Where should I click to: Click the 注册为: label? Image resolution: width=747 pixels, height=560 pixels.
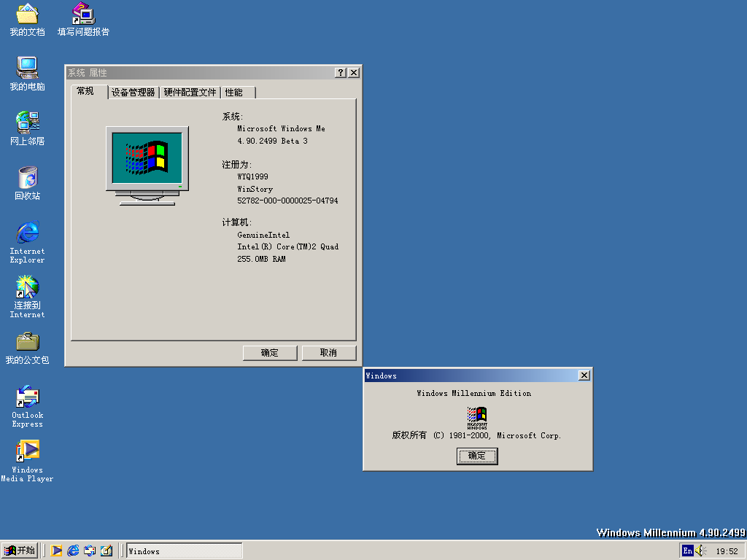[x=237, y=165]
